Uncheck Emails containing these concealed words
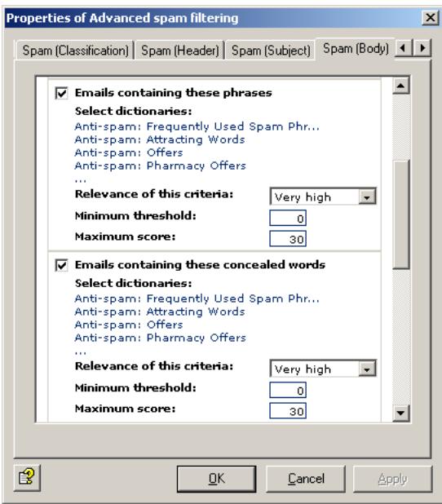 click(61, 265)
